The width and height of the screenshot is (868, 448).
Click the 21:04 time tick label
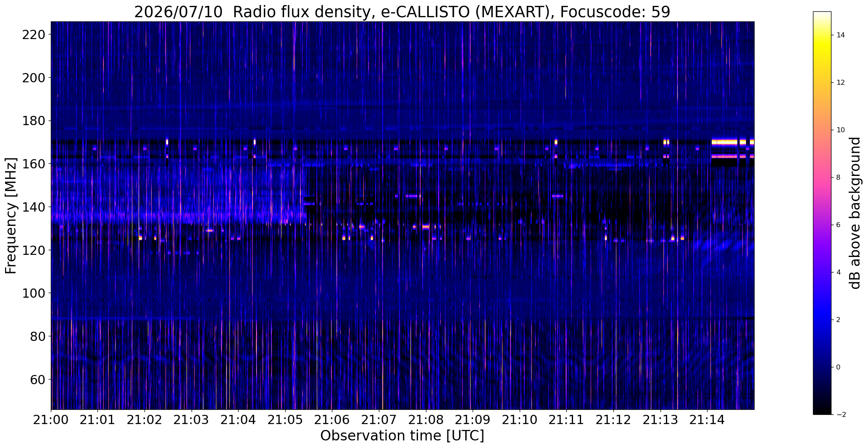tap(239, 420)
